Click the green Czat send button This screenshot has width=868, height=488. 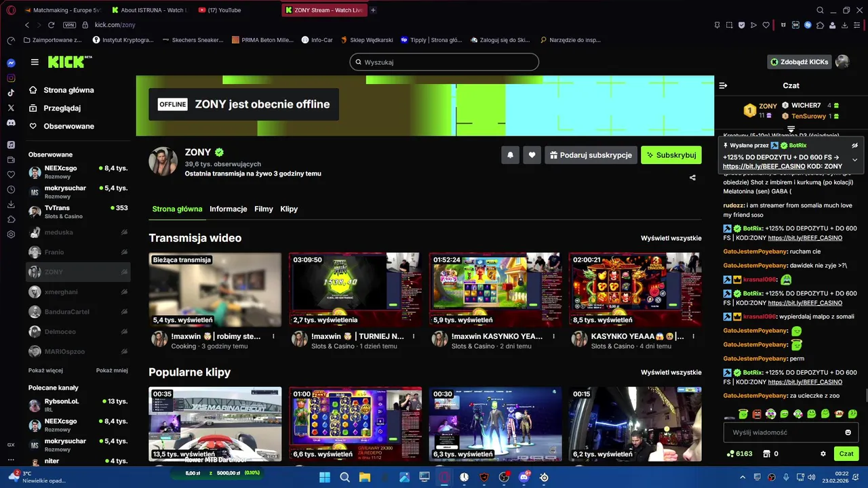pyautogui.click(x=846, y=453)
